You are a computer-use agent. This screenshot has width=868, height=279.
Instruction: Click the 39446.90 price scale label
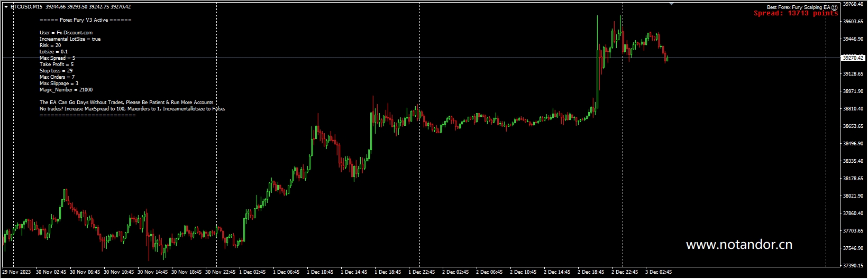tap(853, 39)
